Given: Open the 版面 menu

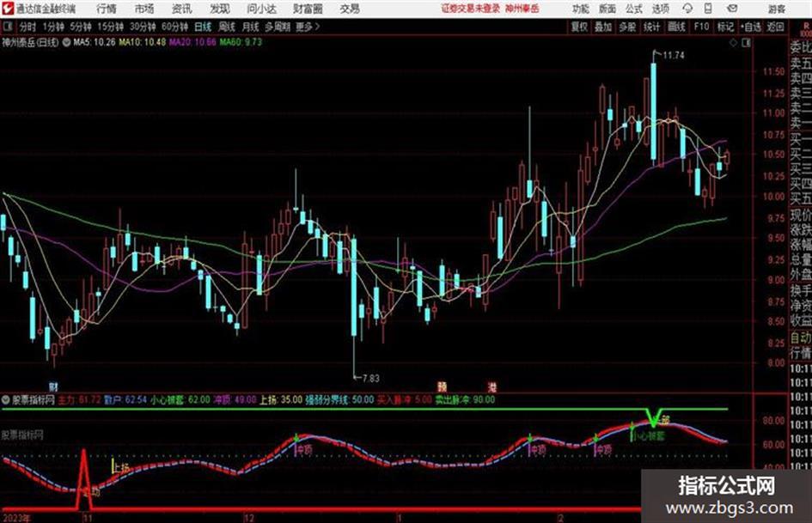Looking at the screenshot, I should [607, 9].
